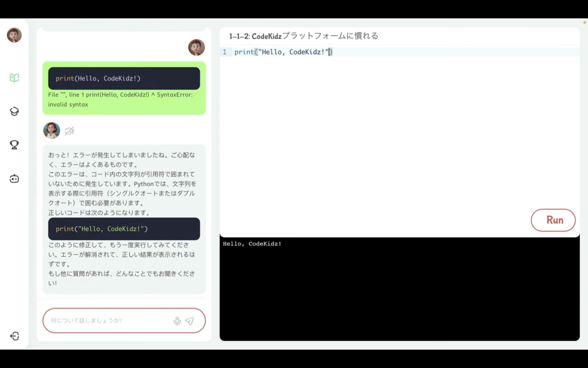Toggle the muted speaker icon beside tutor avatar
Image resolution: width=588 pixels, height=368 pixels.
click(x=69, y=131)
